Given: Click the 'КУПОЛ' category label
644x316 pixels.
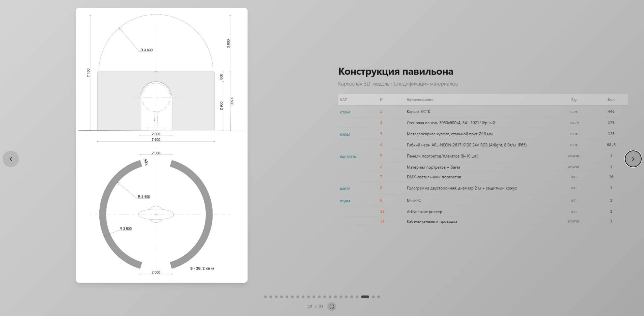Looking at the screenshot, I should click(x=345, y=135).
